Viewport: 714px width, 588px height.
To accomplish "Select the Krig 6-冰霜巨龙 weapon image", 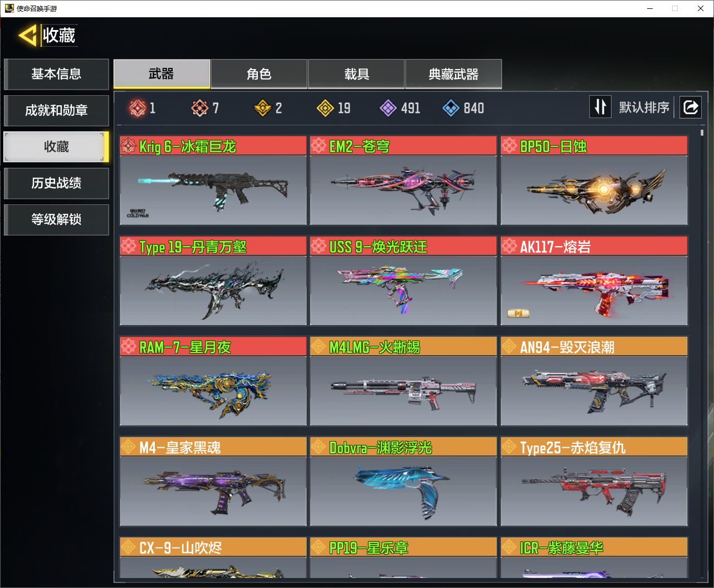I will click(x=213, y=190).
